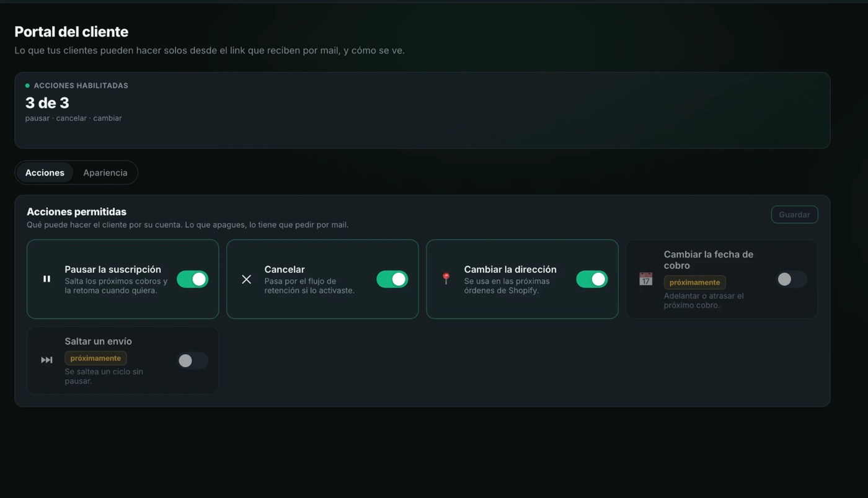Toggle Cambiar la fecha de cobro switch
Viewport: 868px width, 498px height.
[x=792, y=279]
